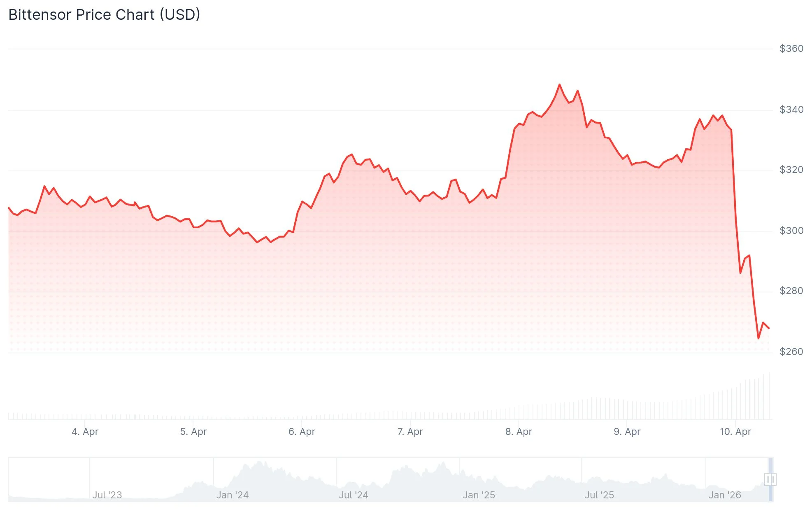Jump to Jan '26 in navigator
The height and width of the screenshot is (514, 812).
click(724, 495)
